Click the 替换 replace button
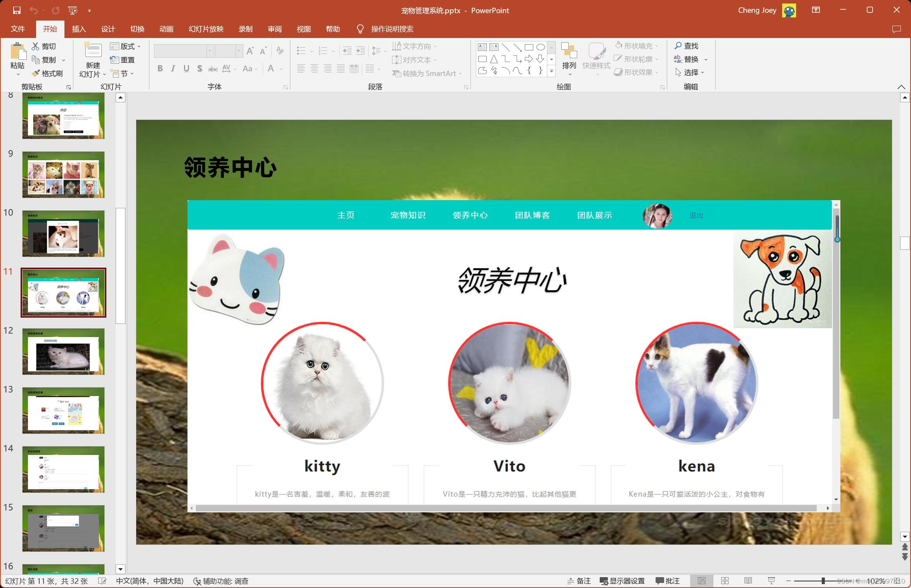The width and height of the screenshot is (911, 588). point(686,59)
